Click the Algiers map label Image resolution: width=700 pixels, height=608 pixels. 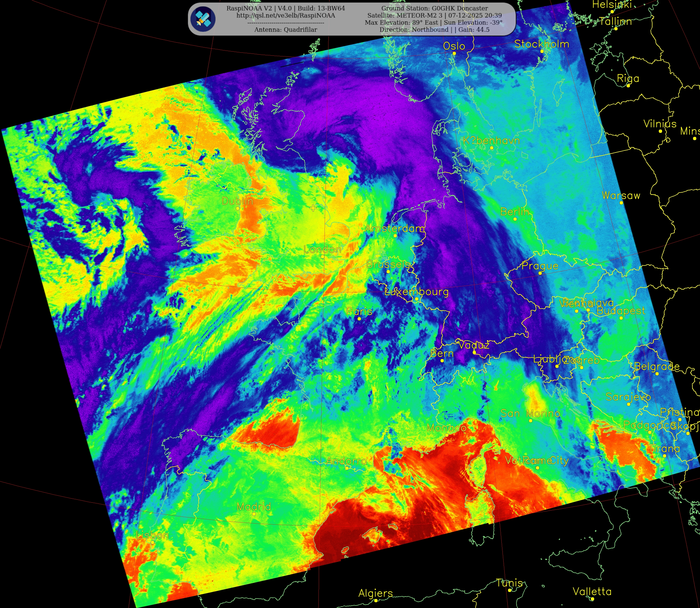376,593
